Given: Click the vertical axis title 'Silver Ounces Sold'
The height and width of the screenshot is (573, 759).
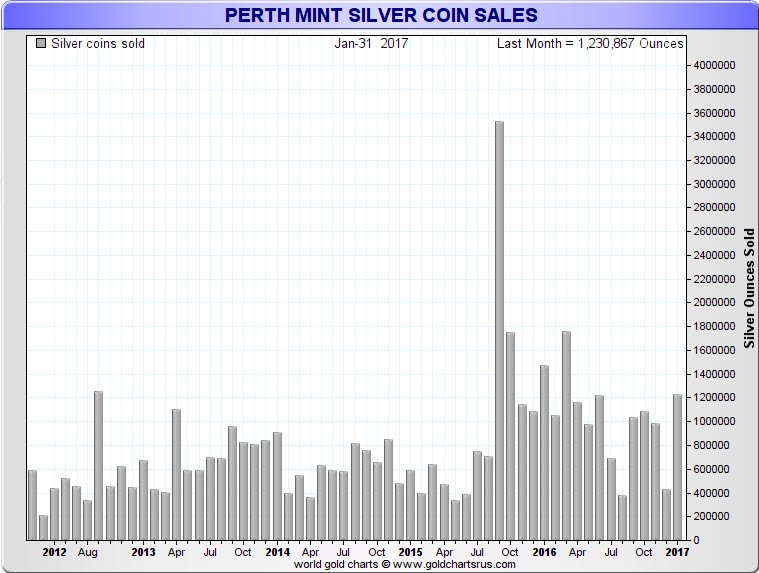Looking at the screenshot, I should (x=749, y=288).
